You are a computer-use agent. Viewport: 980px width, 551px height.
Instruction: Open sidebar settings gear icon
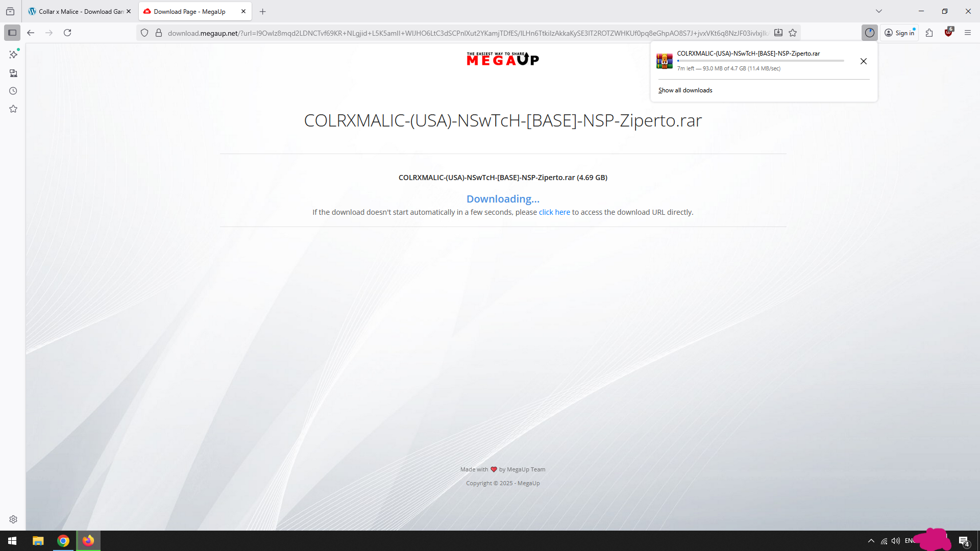[x=13, y=519]
